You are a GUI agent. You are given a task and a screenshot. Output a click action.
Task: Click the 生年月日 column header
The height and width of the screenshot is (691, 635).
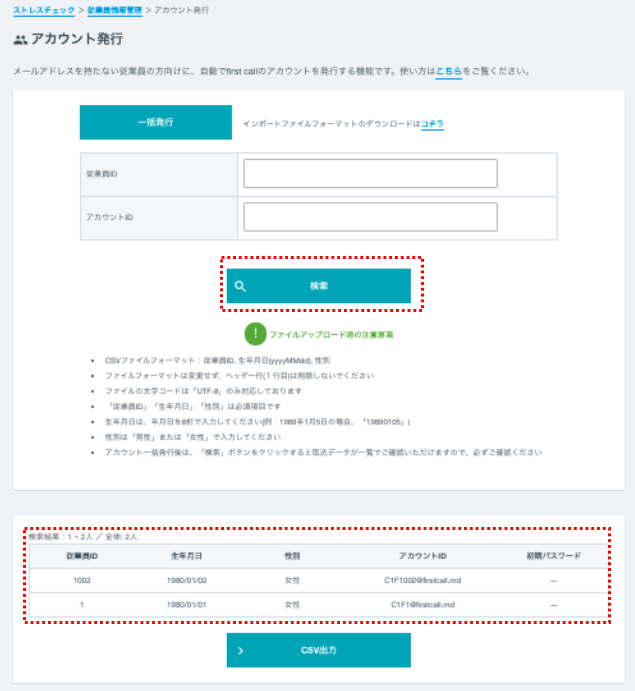[x=186, y=556]
